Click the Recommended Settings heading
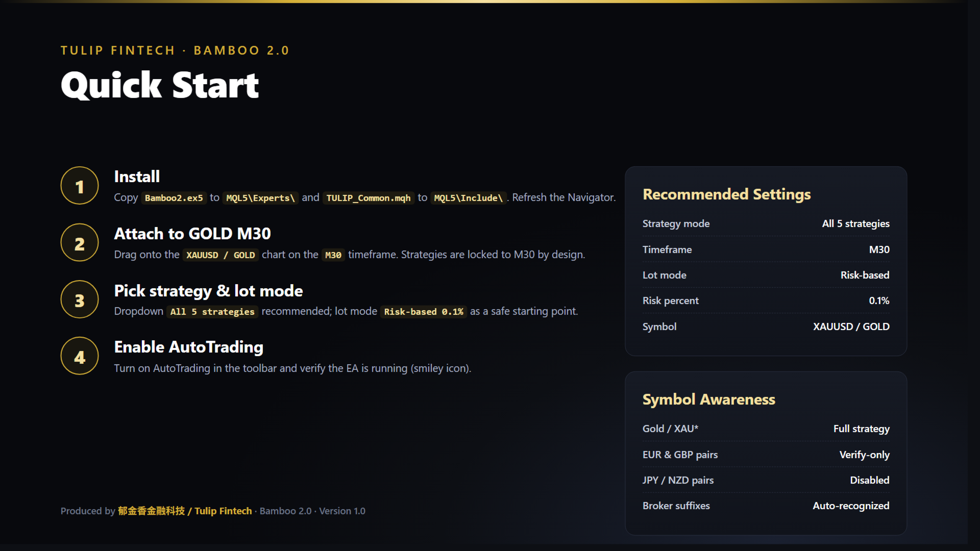980x551 pixels. point(727,194)
